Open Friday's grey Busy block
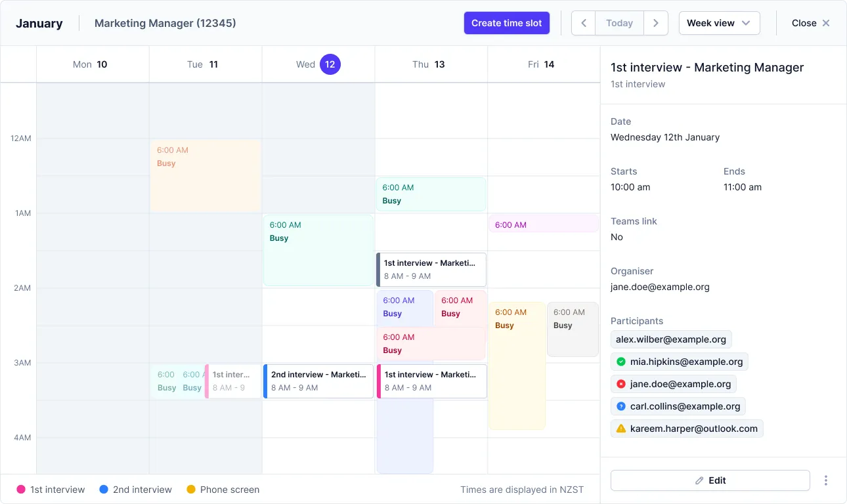The image size is (847, 504). [573, 329]
